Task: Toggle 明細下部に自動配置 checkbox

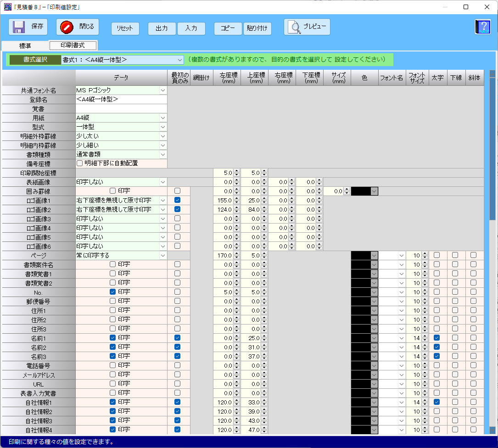Action: [80, 163]
